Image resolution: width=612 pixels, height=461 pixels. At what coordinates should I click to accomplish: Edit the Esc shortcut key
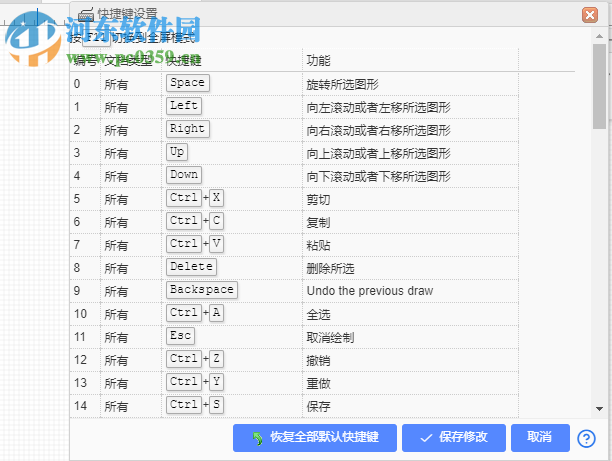[x=180, y=336]
